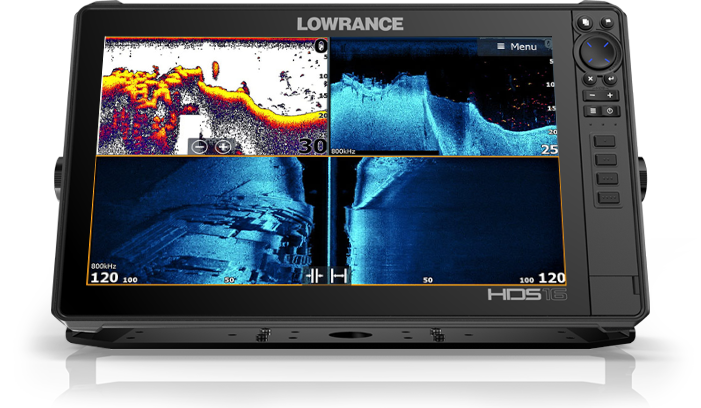Push quick access key with one dot
The image size is (701, 408).
click(605, 141)
